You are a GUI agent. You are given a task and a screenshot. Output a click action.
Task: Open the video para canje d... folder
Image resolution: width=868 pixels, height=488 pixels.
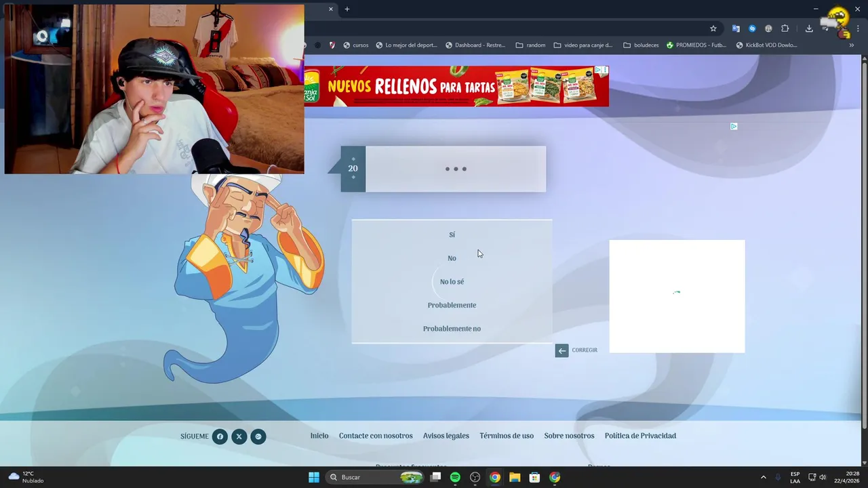click(x=583, y=45)
